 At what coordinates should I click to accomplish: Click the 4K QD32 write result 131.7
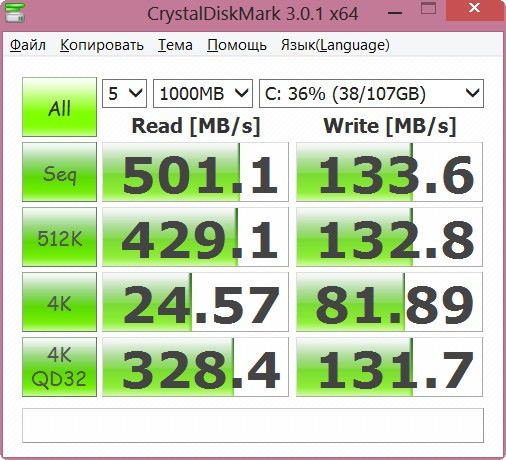point(389,367)
